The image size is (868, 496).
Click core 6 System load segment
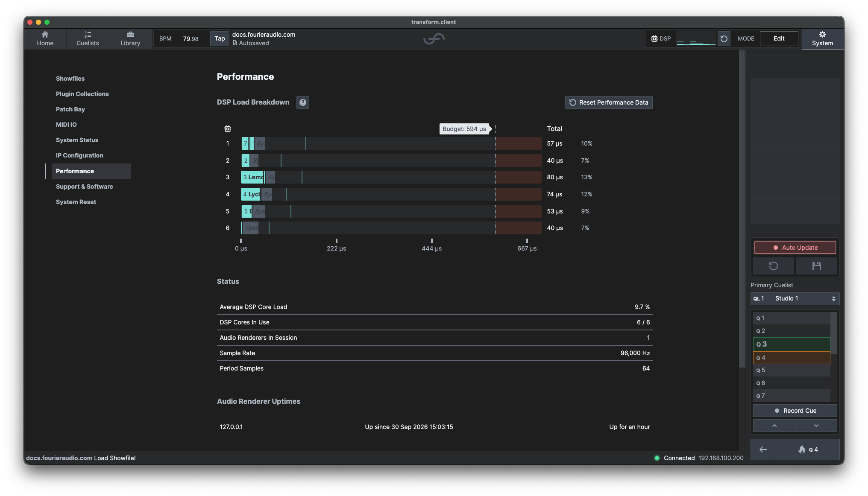[x=251, y=228]
